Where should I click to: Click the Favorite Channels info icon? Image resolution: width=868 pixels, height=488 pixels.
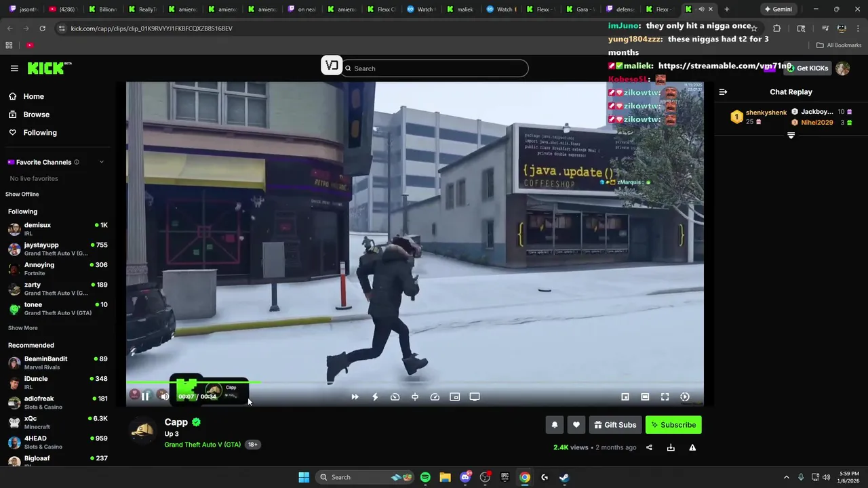click(77, 162)
